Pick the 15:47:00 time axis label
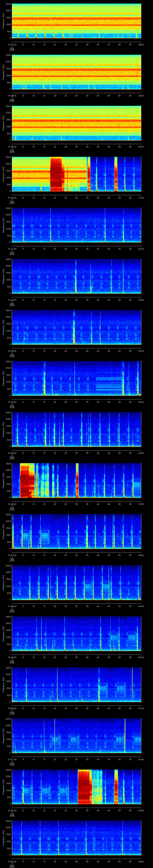Screen dimensions: 153x868 12,555
